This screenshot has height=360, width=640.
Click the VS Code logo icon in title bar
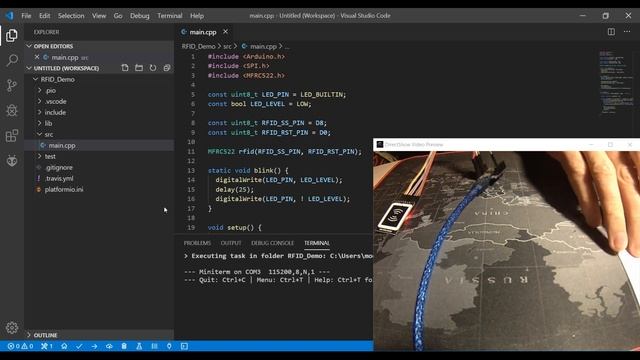(x=9, y=16)
